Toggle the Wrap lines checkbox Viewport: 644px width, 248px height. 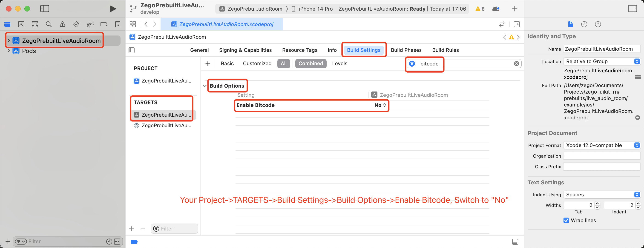(566, 220)
